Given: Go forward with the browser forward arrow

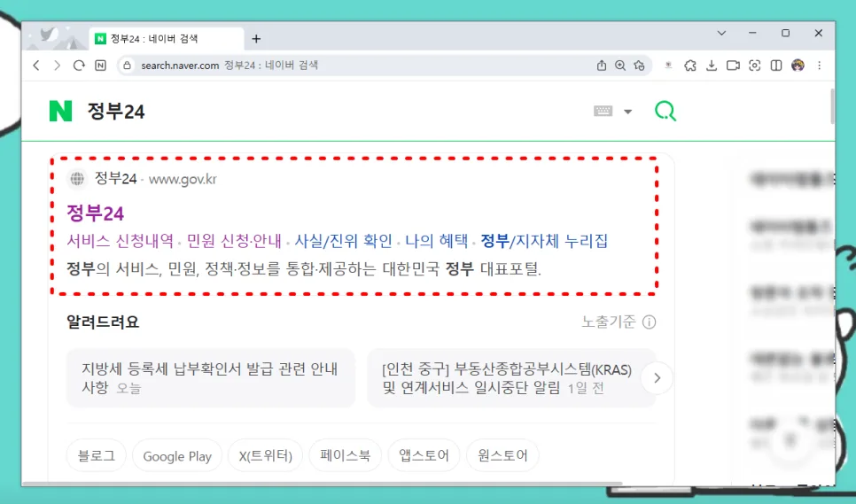Looking at the screenshot, I should (x=58, y=66).
